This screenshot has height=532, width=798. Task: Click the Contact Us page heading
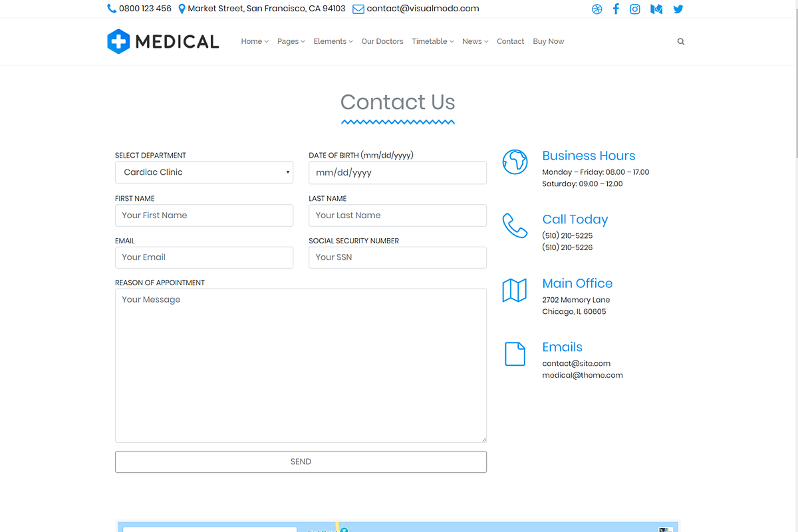[398, 102]
